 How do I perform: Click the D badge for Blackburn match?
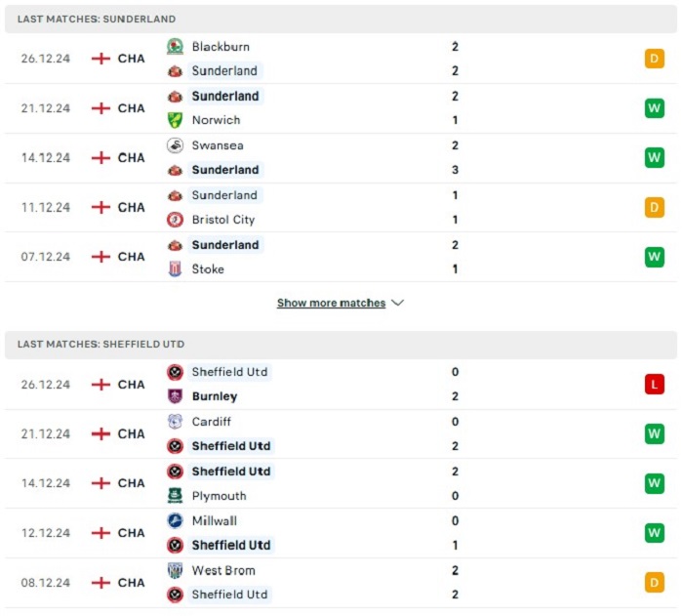(x=655, y=59)
